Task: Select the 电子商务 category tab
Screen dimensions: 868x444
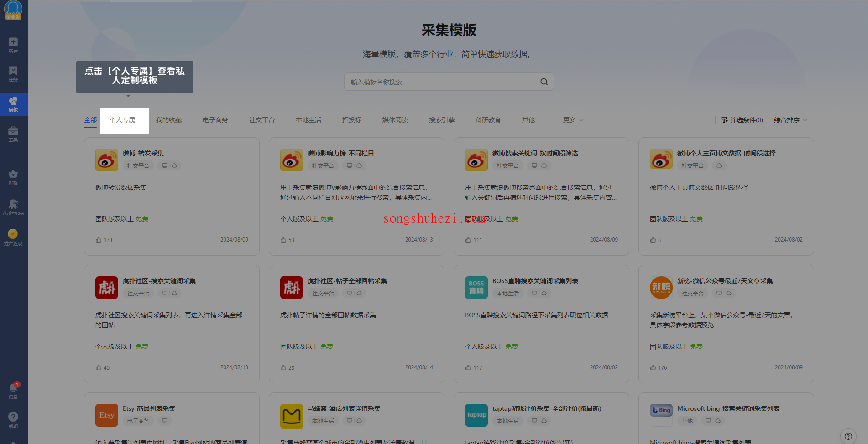Action: point(215,120)
